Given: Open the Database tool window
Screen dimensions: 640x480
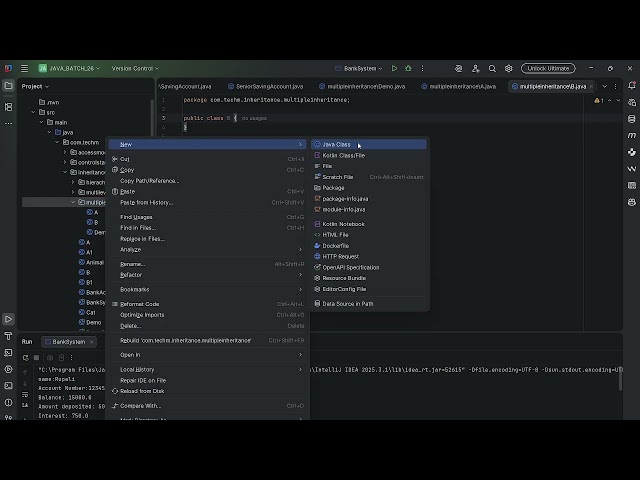Looking at the screenshot, I should click(x=632, y=119).
